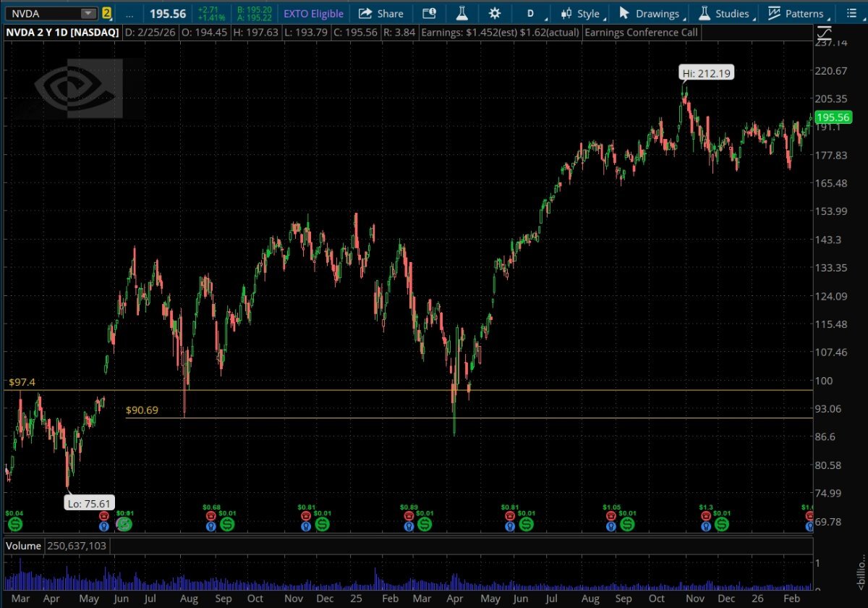Viewport: 868px width, 608px height.
Task: Click the $0.68 earnings phone icon
Action: [x=211, y=516]
